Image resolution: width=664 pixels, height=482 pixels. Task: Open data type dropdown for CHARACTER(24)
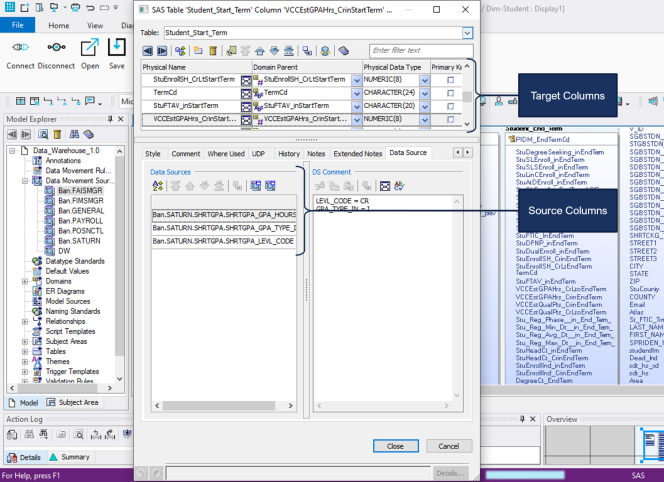pyautogui.click(x=425, y=93)
